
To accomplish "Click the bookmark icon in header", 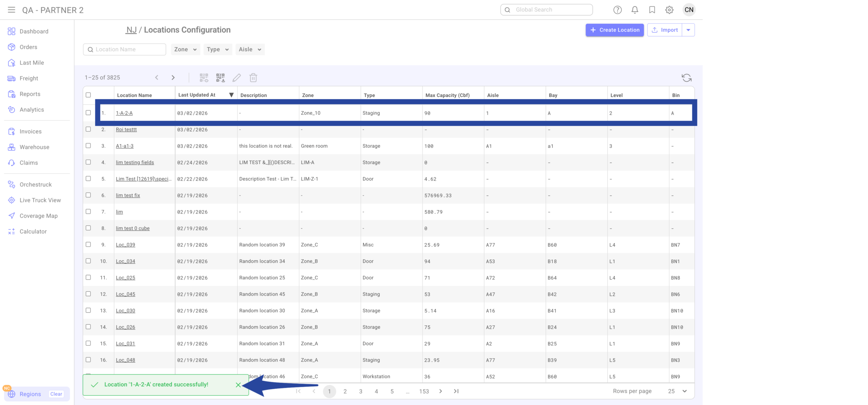I will point(652,10).
